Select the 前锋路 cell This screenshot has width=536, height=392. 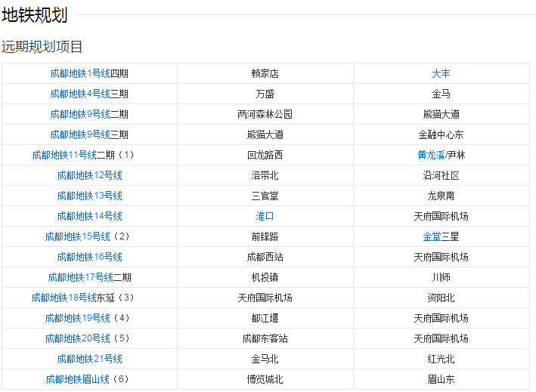point(265,236)
